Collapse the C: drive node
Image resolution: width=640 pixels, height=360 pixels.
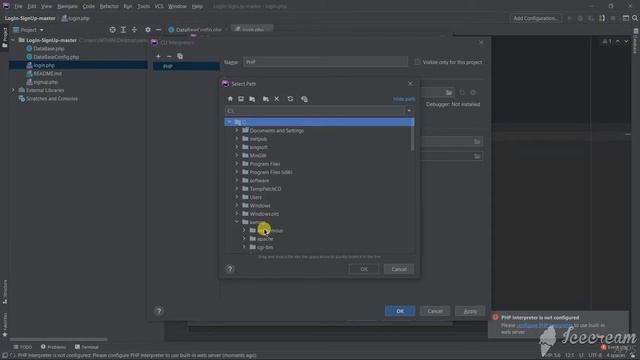coord(229,122)
